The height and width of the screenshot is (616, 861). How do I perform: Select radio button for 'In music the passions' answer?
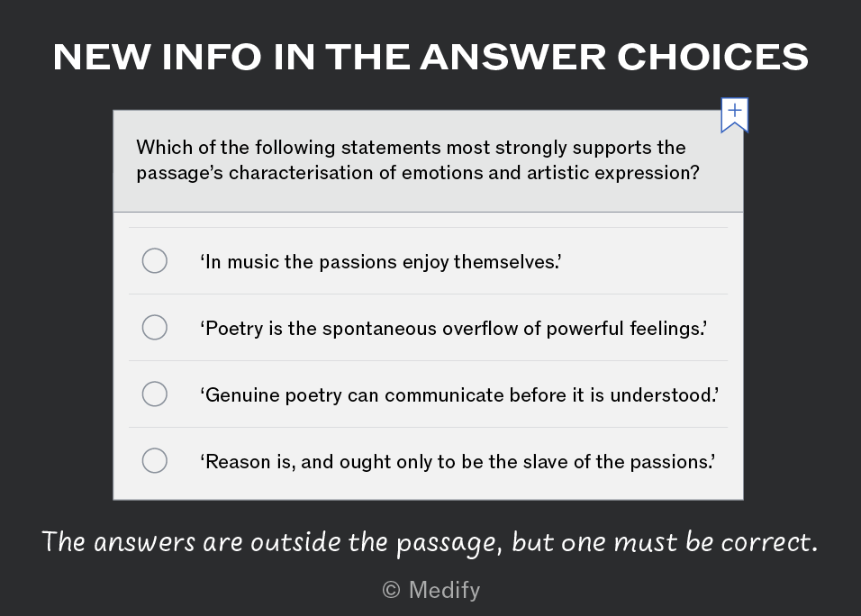click(155, 261)
